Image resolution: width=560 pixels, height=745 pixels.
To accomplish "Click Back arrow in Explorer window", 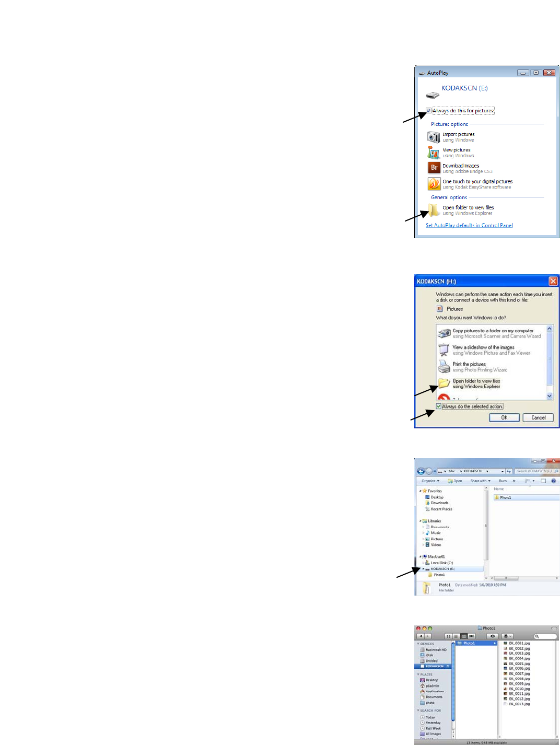I will (421, 471).
